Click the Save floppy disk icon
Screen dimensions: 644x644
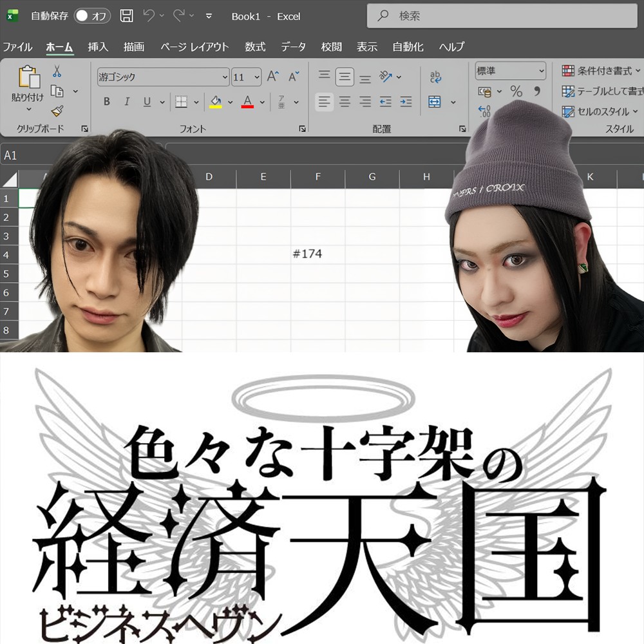tap(127, 16)
